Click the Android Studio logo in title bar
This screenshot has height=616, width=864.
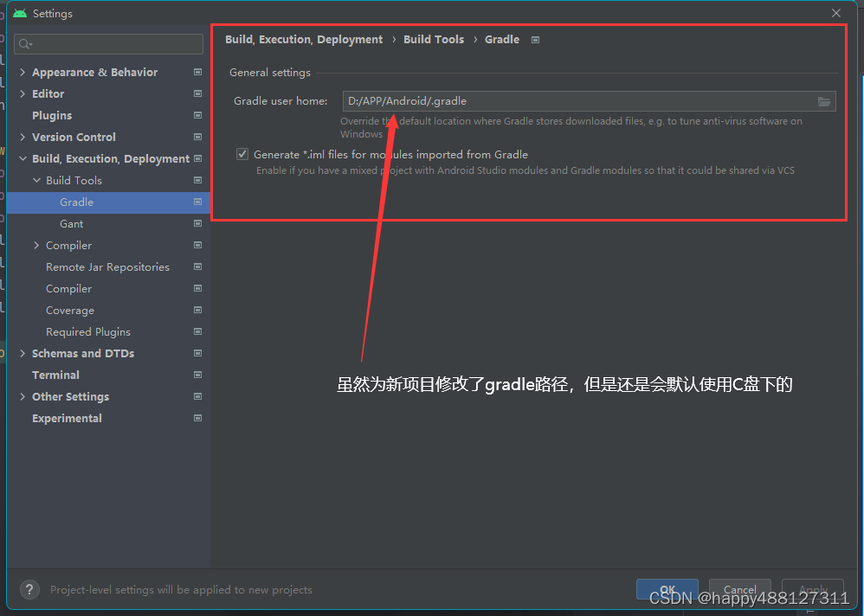20,13
